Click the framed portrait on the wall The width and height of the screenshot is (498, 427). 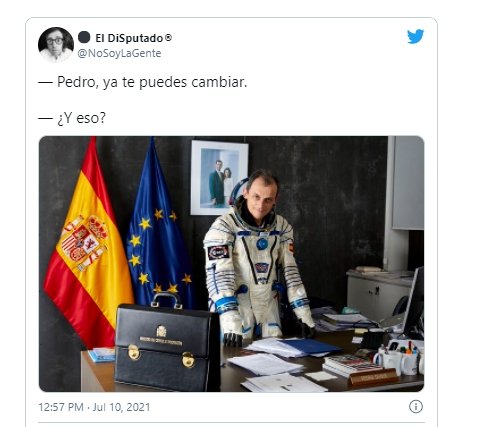pyautogui.click(x=219, y=178)
